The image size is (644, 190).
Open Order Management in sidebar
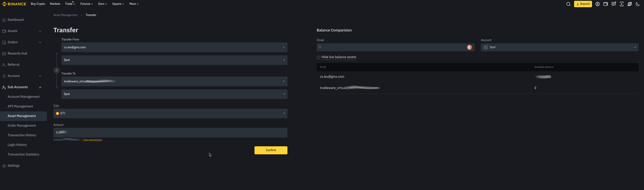click(22, 126)
